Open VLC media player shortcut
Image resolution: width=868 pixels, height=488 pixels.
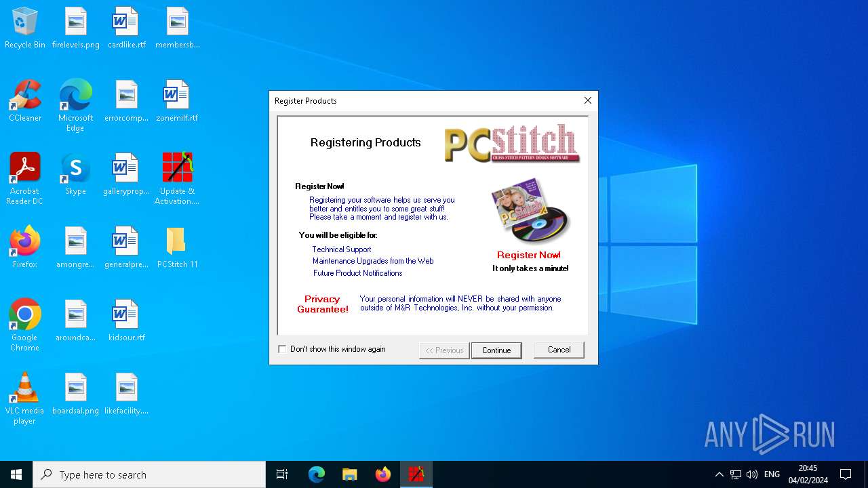coord(25,399)
